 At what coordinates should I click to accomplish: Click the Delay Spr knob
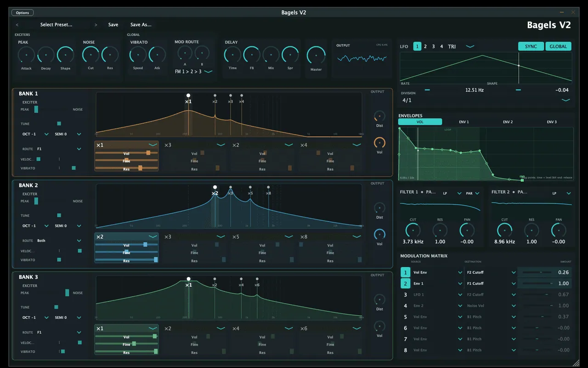290,55
